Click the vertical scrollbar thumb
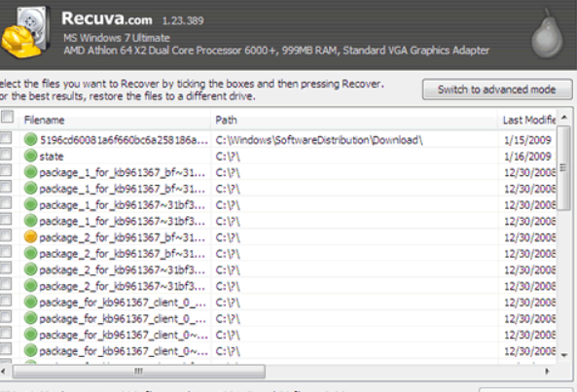The image size is (577, 392). click(563, 167)
